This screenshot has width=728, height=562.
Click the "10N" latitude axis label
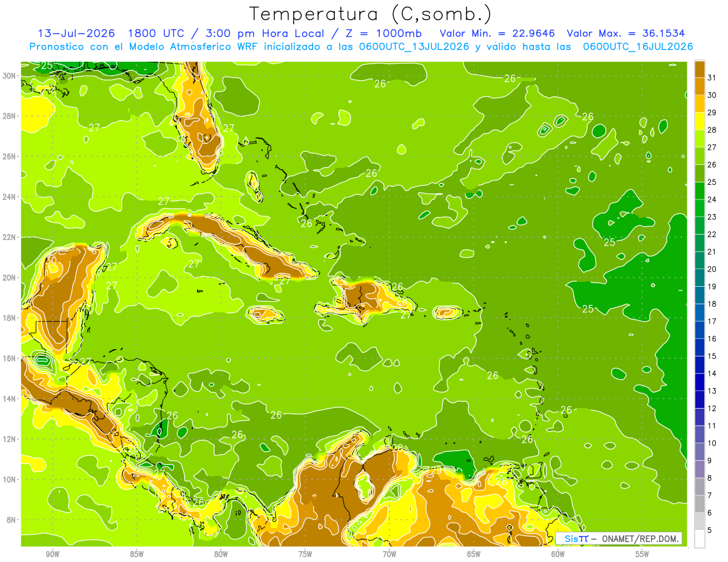click(10, 480)
